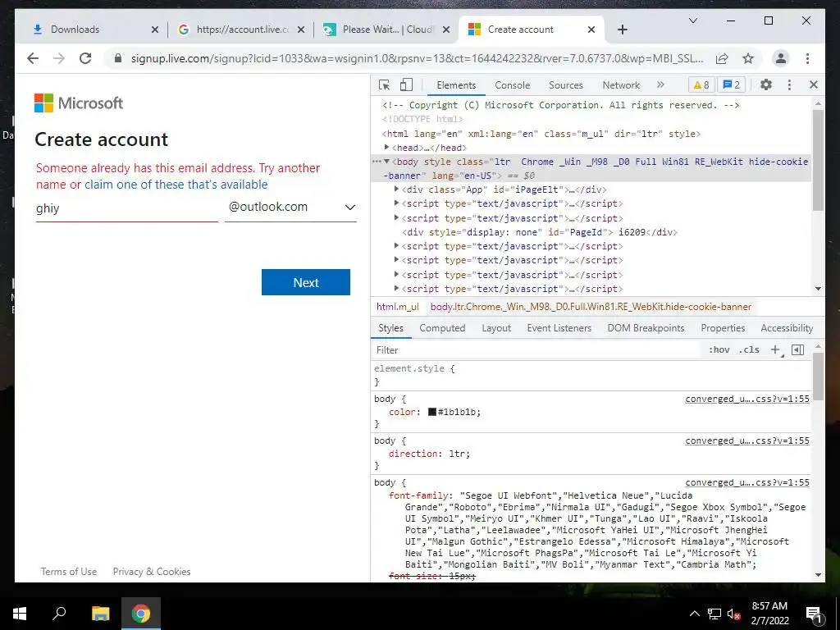Close the Please Wait Cloudflare tab
The height and width of the screenshot is (630, 840).
[445, 30]
